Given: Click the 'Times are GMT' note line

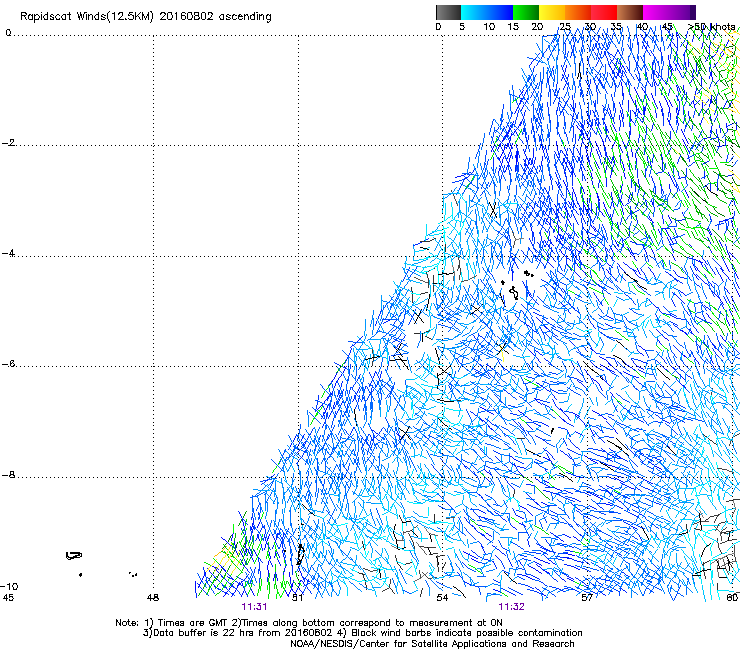Looking at the screenshot, I should (309, 623).
